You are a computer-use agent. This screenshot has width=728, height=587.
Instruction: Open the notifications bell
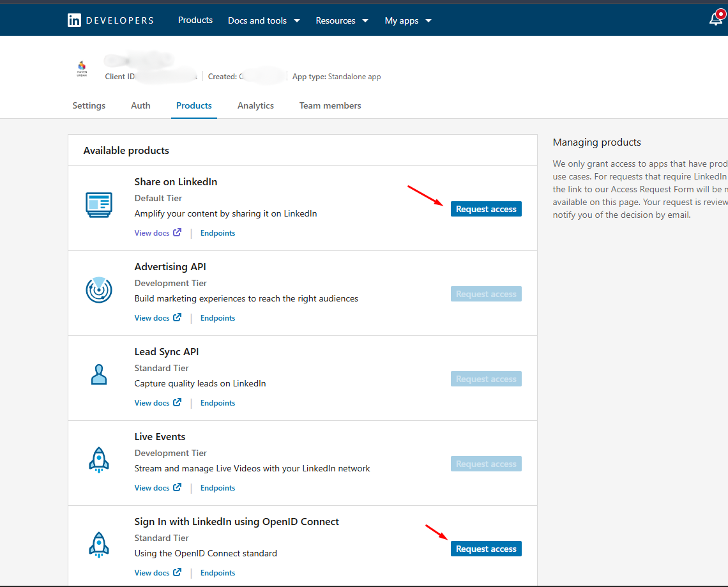(716, 19)
